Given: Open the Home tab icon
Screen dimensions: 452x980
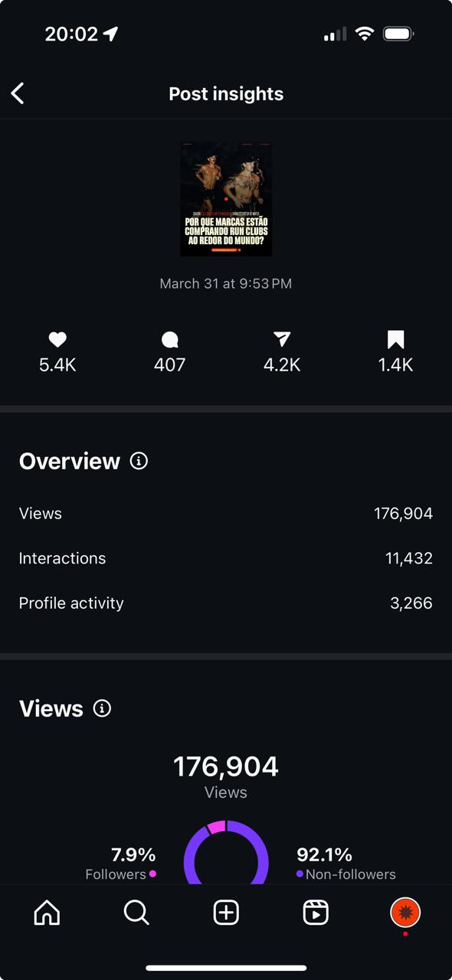Looking at the screenshot, I should click(x=47, y=913).
